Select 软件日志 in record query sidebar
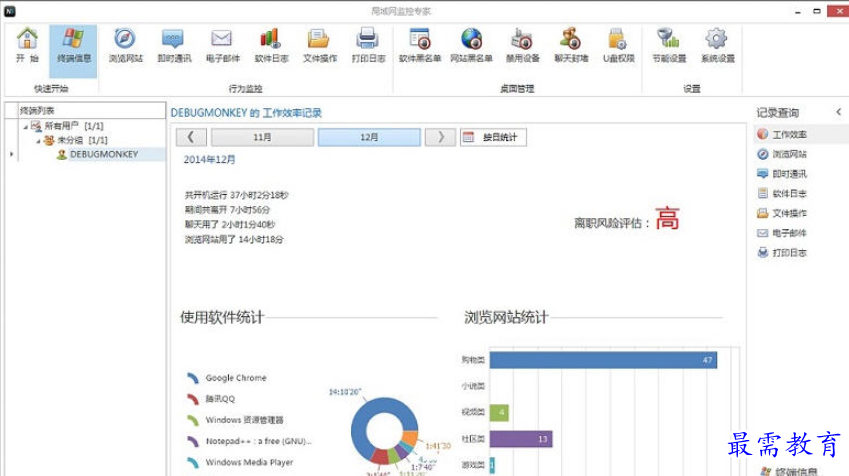Screen dimensions: 849x476 click(x=782, y=193)
